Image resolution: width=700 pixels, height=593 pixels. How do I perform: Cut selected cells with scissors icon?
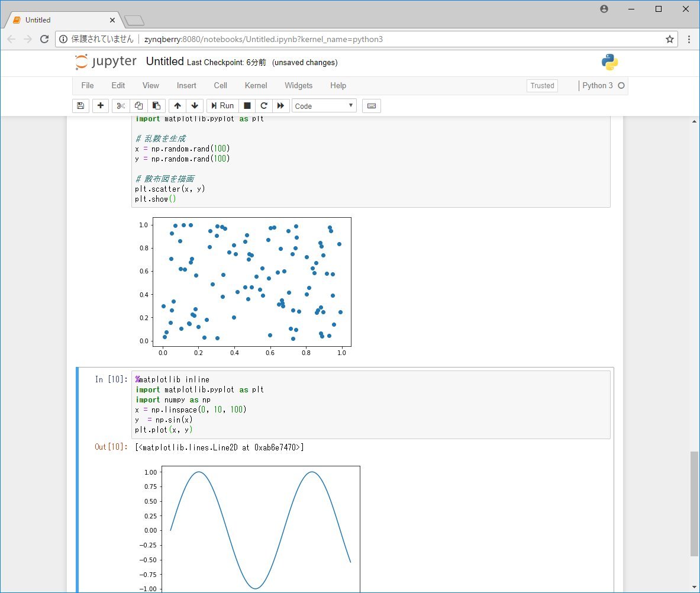(121, 106)
